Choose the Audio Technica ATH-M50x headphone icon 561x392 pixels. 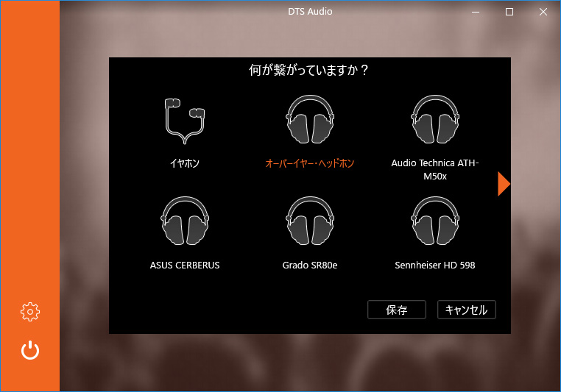click(x=435, y=119)
